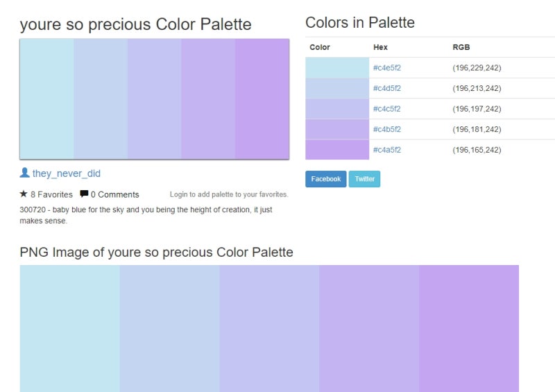Image resolution: width=555 pixels, height=392 pixels.
Task: Open the #c4c5f2 hex color link
Action: click(387, 109)
